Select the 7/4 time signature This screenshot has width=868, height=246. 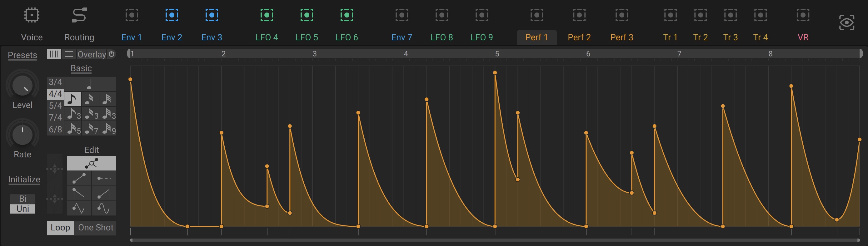[x=55, y=117]
